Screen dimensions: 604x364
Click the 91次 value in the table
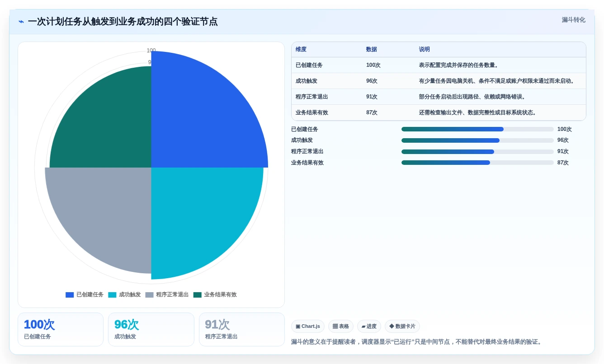pyautogui.click(x=372, y=97)
